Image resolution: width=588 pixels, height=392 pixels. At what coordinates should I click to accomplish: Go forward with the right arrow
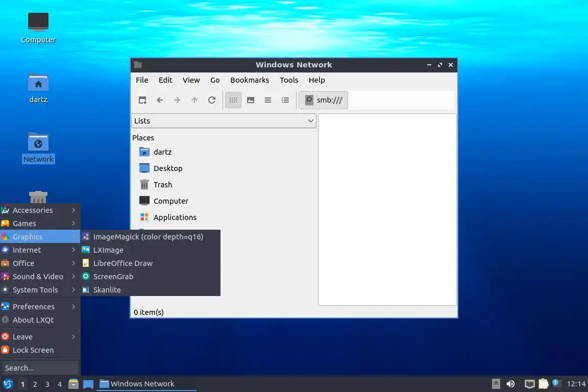point(177,100)
